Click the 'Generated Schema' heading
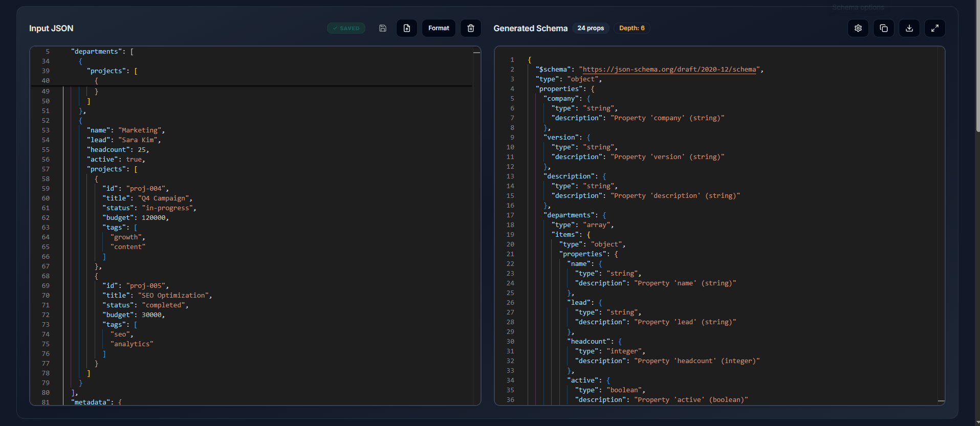980x426 pixels. click(x=531, y=28)
